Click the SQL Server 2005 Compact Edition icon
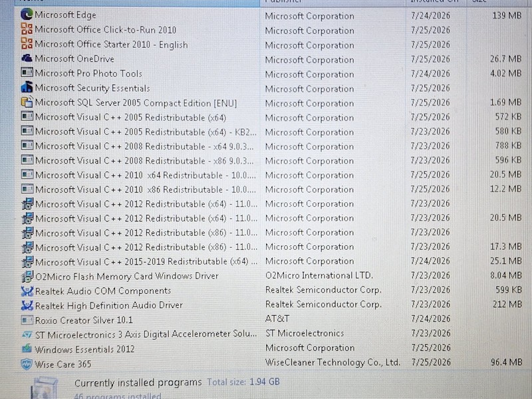This screenshot has height=399, width=532. [27, 102]
